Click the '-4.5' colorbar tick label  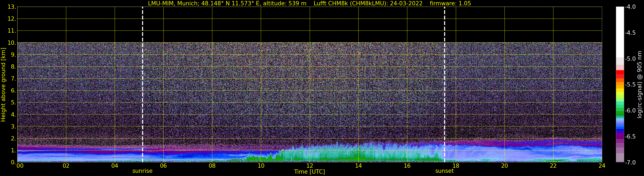click(x=630, y=33)
